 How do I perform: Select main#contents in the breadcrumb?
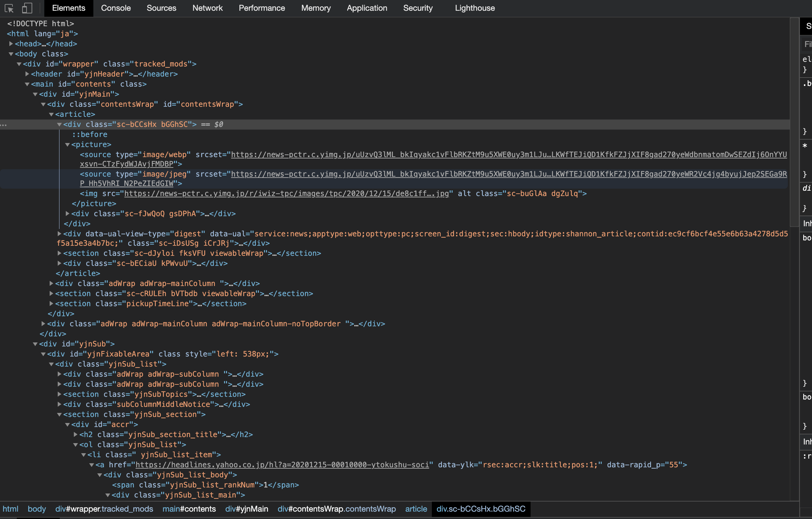point(189,509)
